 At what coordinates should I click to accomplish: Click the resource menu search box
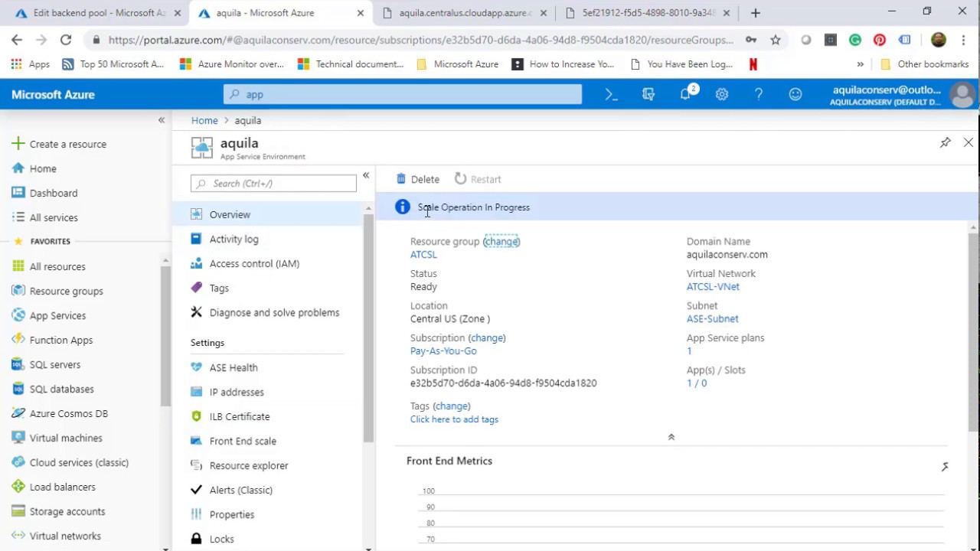[274, 184]
